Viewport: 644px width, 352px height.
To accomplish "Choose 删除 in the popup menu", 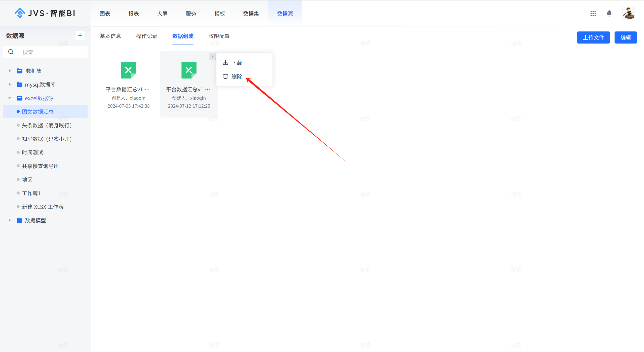I will 237,76.
